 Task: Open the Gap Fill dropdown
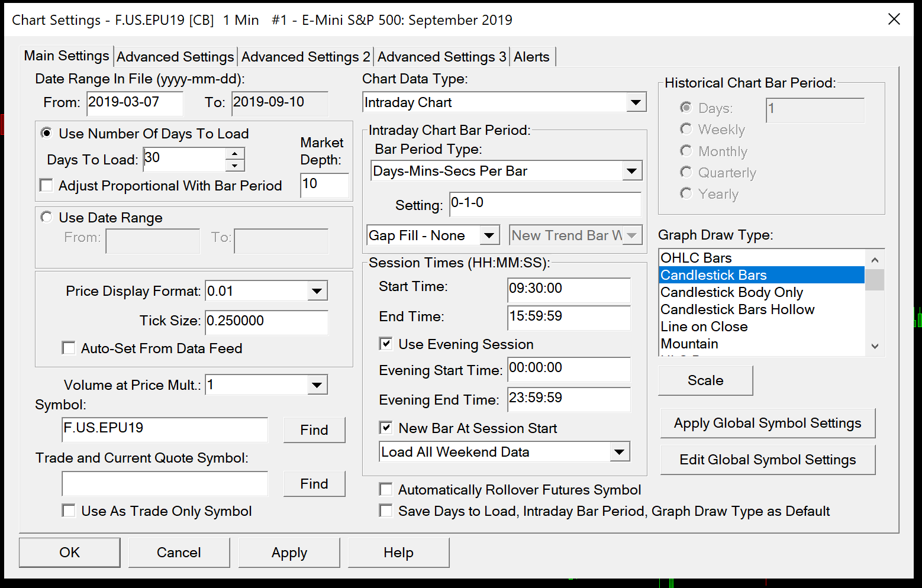489,235
